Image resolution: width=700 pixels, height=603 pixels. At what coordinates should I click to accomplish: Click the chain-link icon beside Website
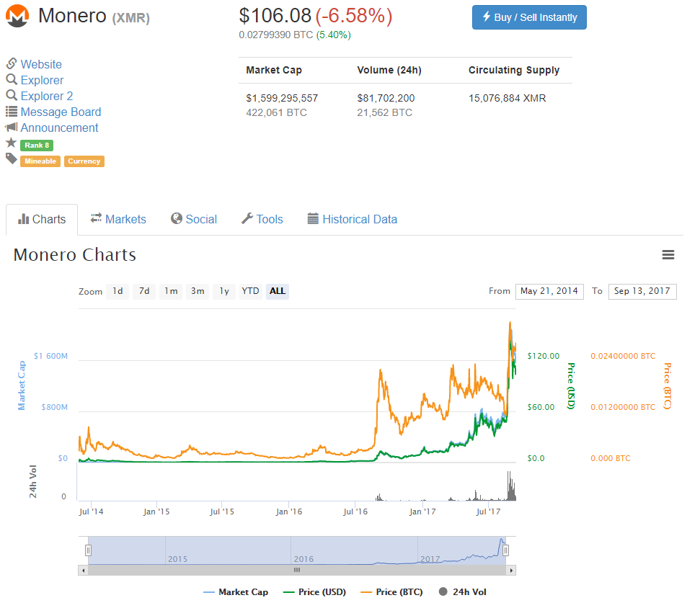tap(10, 64)
